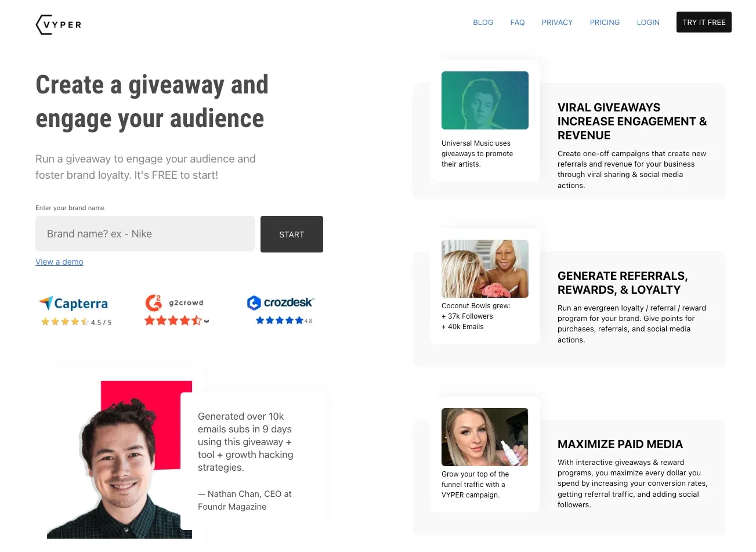Open the Universal Music artist thumbnail

pos(485,100)
